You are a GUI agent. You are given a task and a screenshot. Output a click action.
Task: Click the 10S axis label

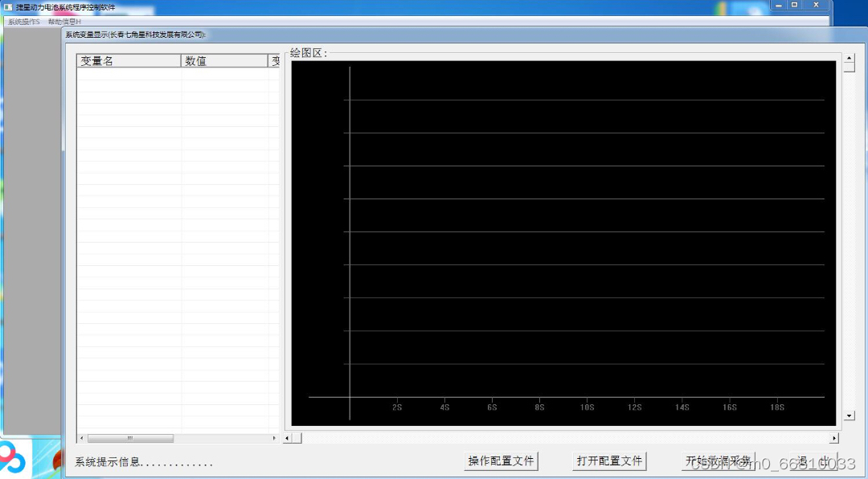click(587, 407)
